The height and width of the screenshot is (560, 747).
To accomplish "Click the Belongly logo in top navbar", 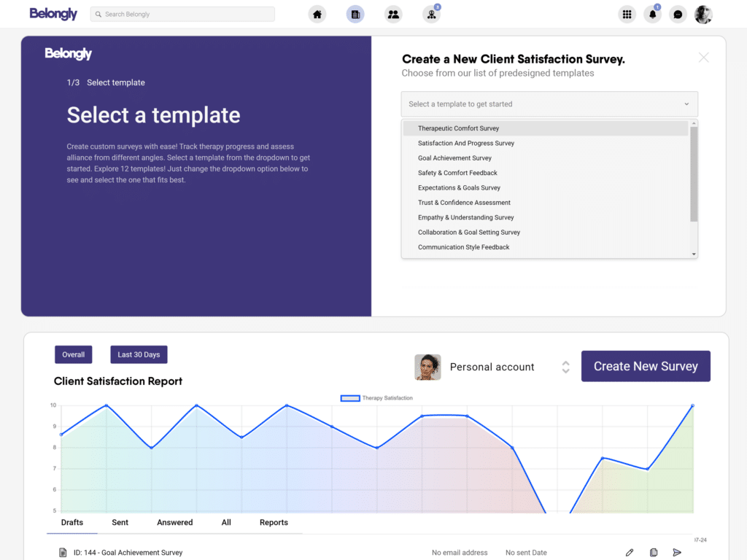I will (x=53, y=14).
